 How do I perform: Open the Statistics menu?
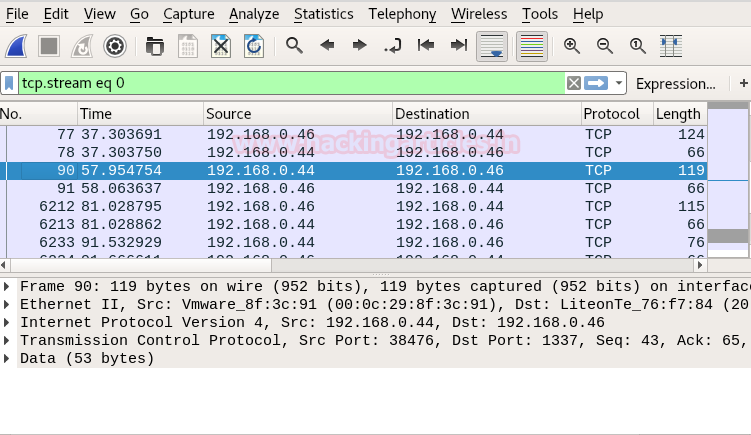(x=323, y=14)
